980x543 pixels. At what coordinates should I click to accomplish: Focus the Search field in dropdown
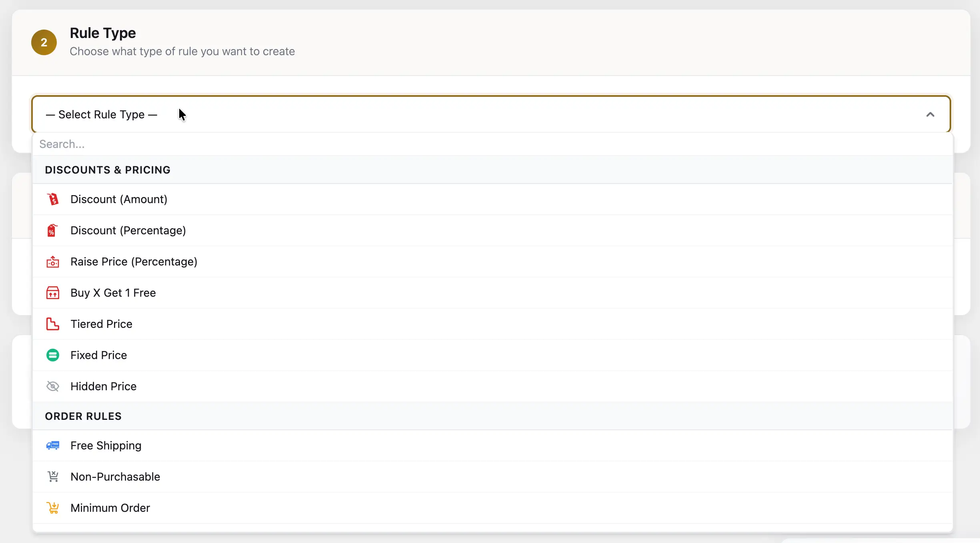click(x=492, y=144)
